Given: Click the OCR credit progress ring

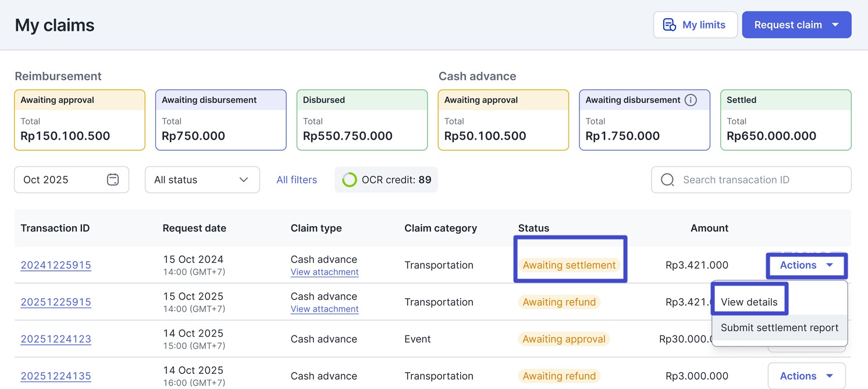Looking at the screenshot, I should [349, 180].
